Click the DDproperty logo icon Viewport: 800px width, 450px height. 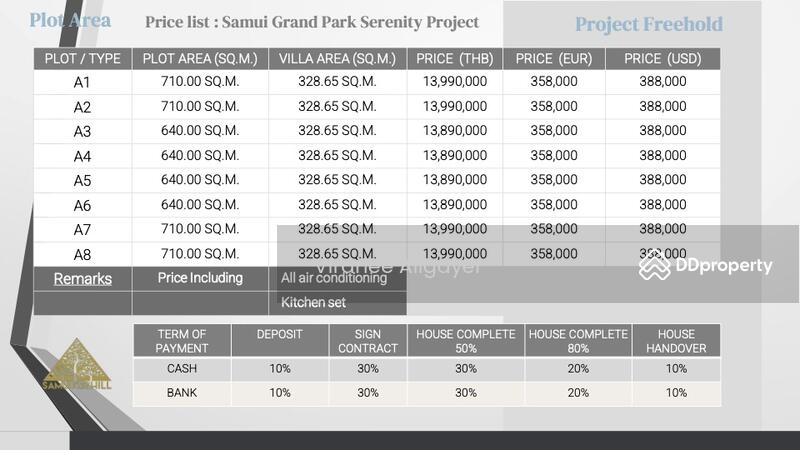655,265
